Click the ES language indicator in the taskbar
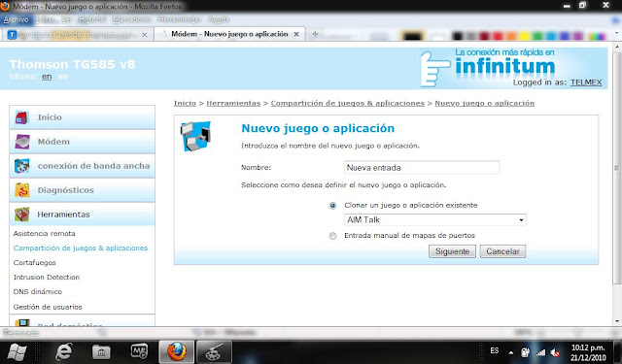This screenshot has height=364, width=622. coord(495,350)
